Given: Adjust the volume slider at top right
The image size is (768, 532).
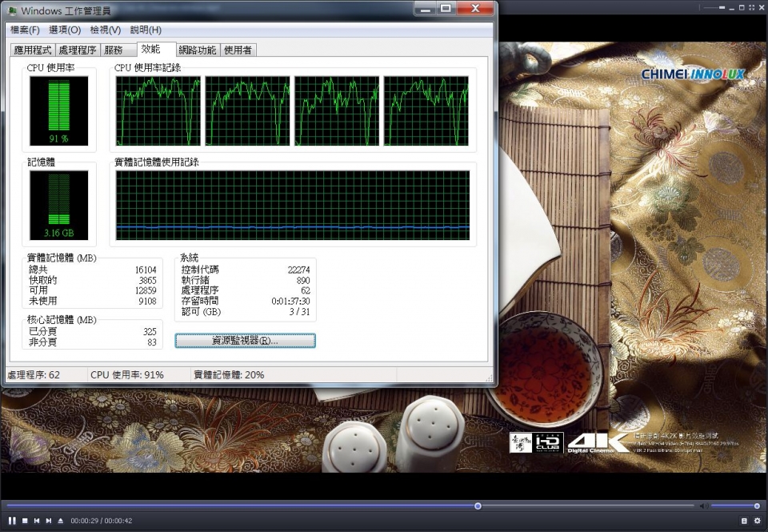Looking at the screenshot, I should pos(736,505).
